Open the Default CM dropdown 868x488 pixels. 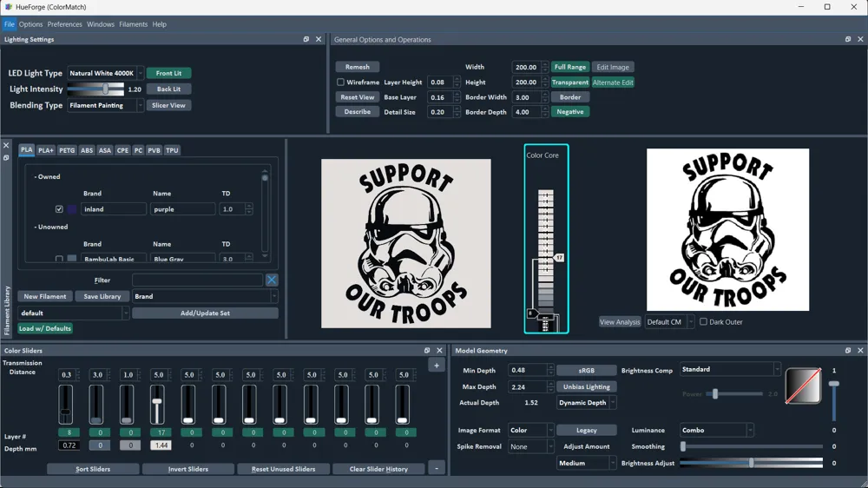[669, 322]
